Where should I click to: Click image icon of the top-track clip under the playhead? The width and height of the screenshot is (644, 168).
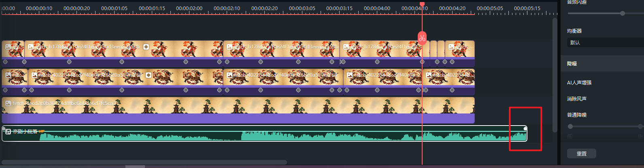(x=346, y=47)
